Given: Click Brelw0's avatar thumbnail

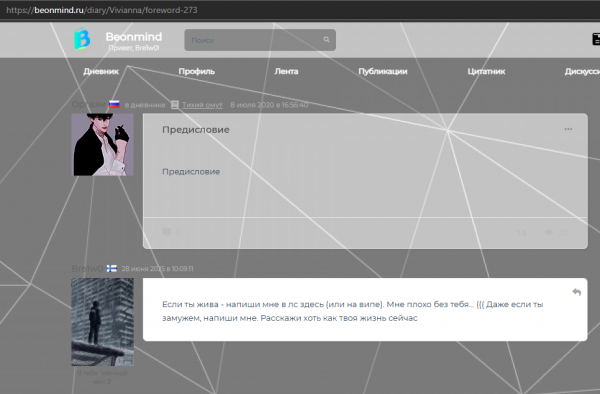Looking at the screenshot, I should click(x=103, y=322).
